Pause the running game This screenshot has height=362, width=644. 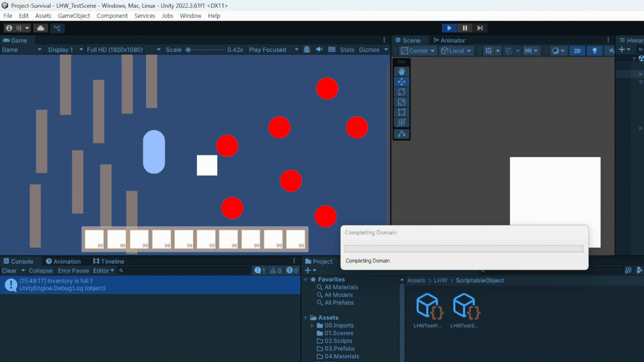click(465, 28)
